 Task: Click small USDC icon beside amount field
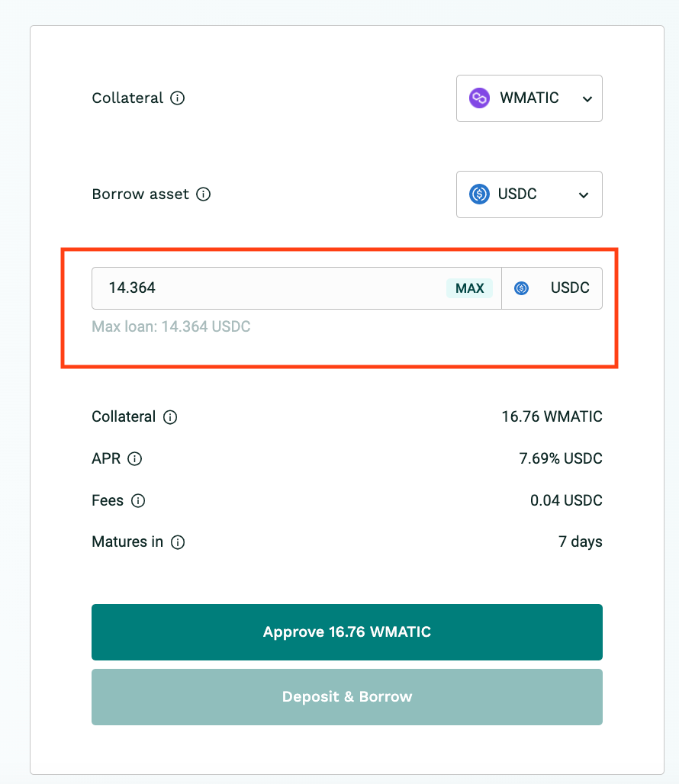pyautogui.click(x=522, y=288)
